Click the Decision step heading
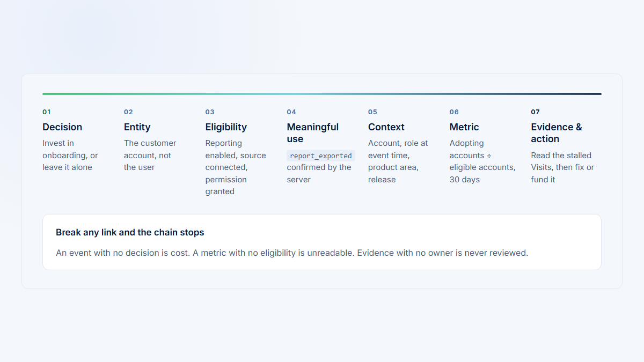This screenshot has height=362, width=644. (62, 127)
